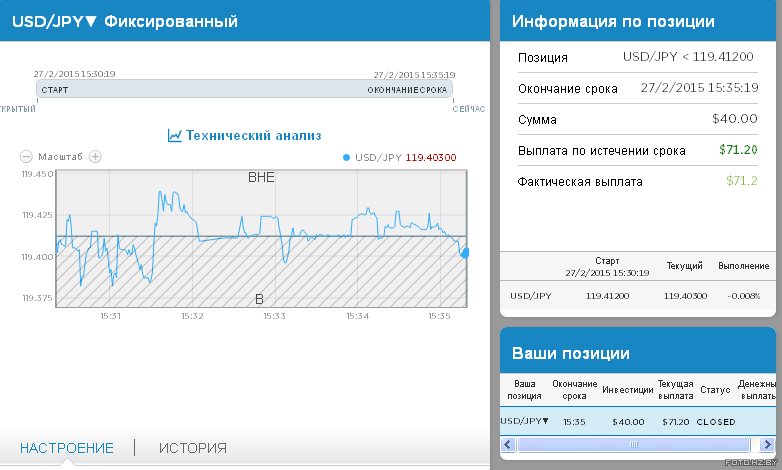The image size is (782, 470).
Task: Click Текущий rate 119.40300 cell
Action: coord(685,296)
